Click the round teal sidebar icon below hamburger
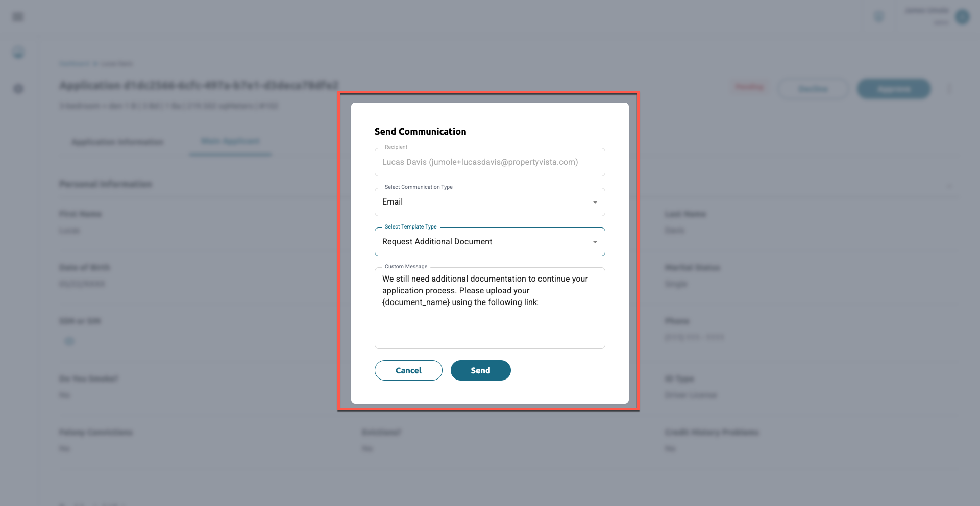This screenshot has height=506, width=980. [x=18, y=53]
